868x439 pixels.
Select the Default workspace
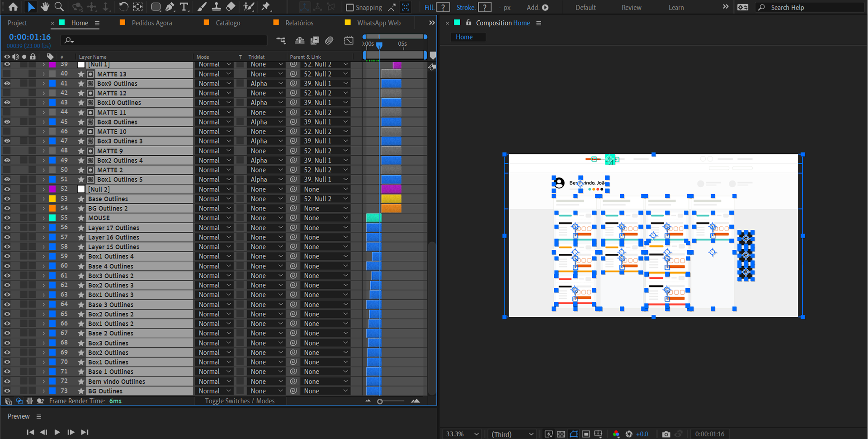585,7
